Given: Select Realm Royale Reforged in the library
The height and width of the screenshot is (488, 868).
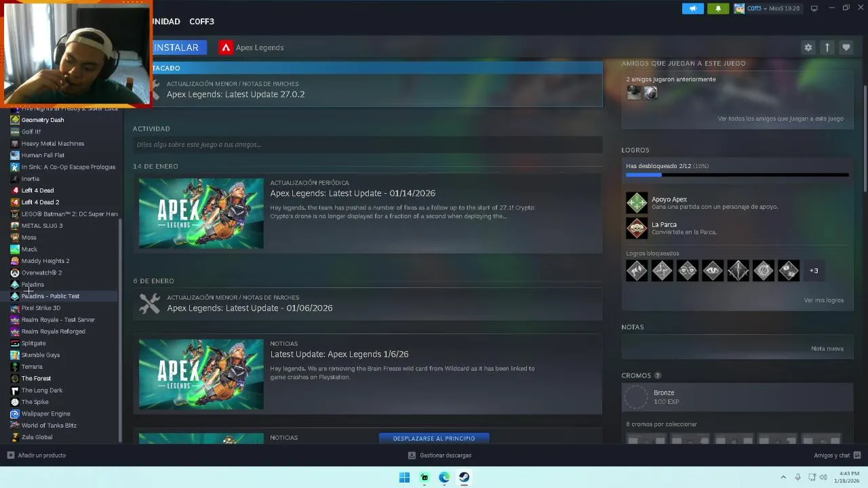Looking at the screenshot, I should point(53,331).
